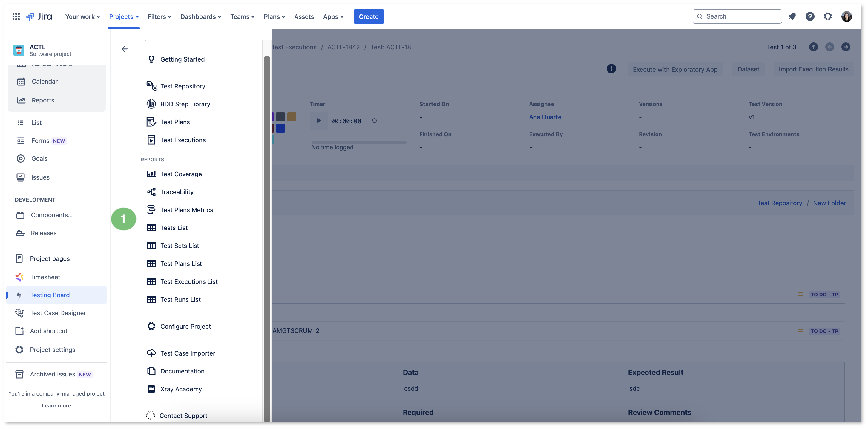Expand the Apps dropdown

pyautogui.click(x=333, y=16)
